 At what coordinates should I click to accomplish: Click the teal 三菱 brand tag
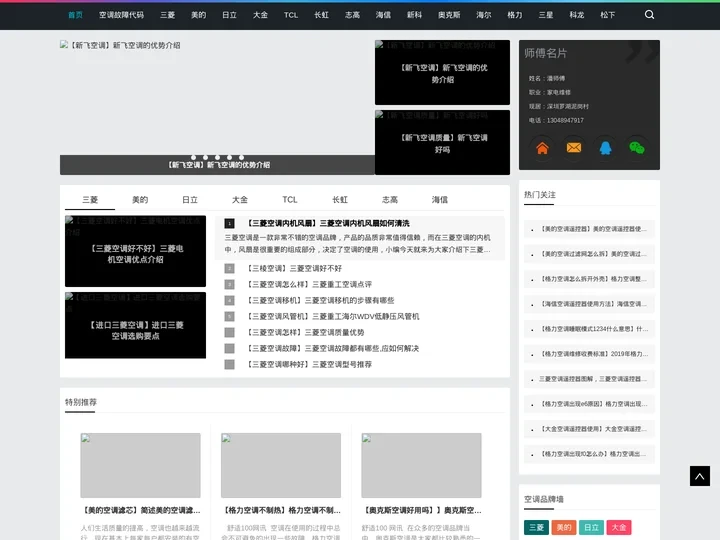(x=536, y=527)
